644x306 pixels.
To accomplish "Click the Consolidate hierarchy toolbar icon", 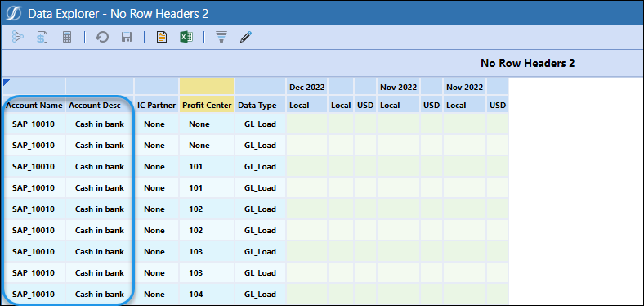I will pos(18,37).
